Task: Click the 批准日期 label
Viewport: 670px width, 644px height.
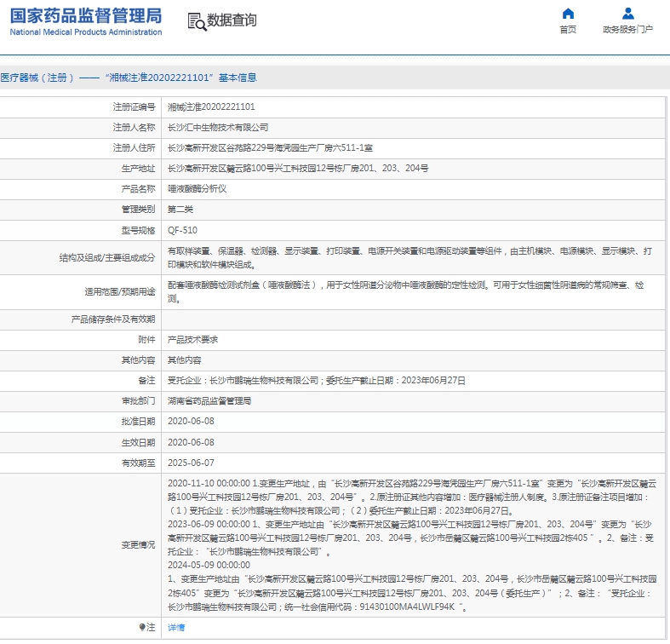Action: point(138,421)
